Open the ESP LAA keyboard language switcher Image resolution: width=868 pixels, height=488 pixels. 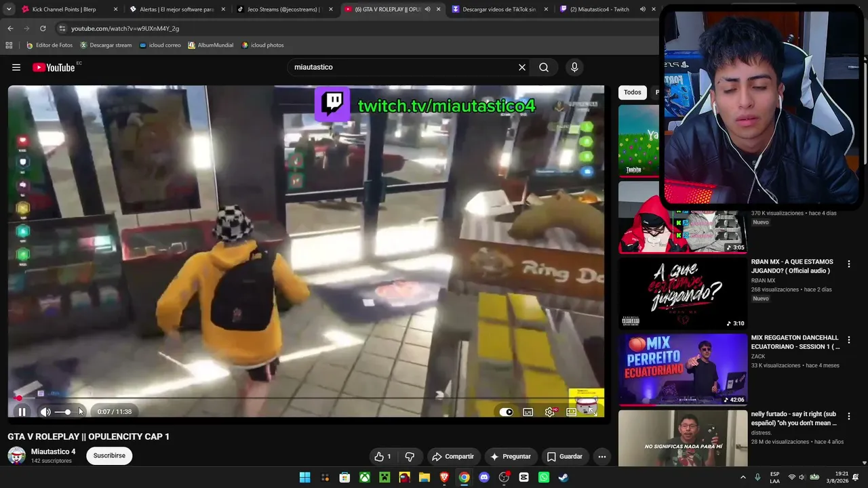click(774, 477)
